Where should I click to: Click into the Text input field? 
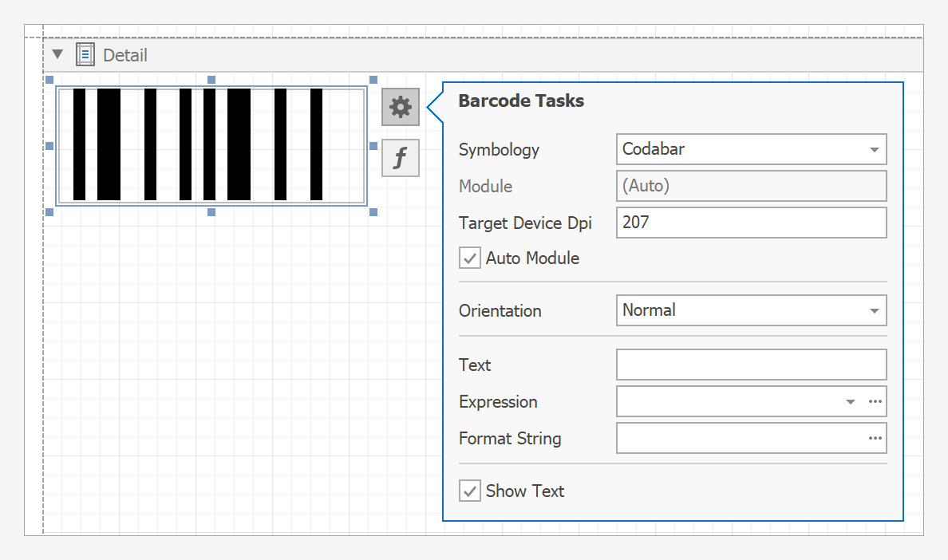[750, 365]
